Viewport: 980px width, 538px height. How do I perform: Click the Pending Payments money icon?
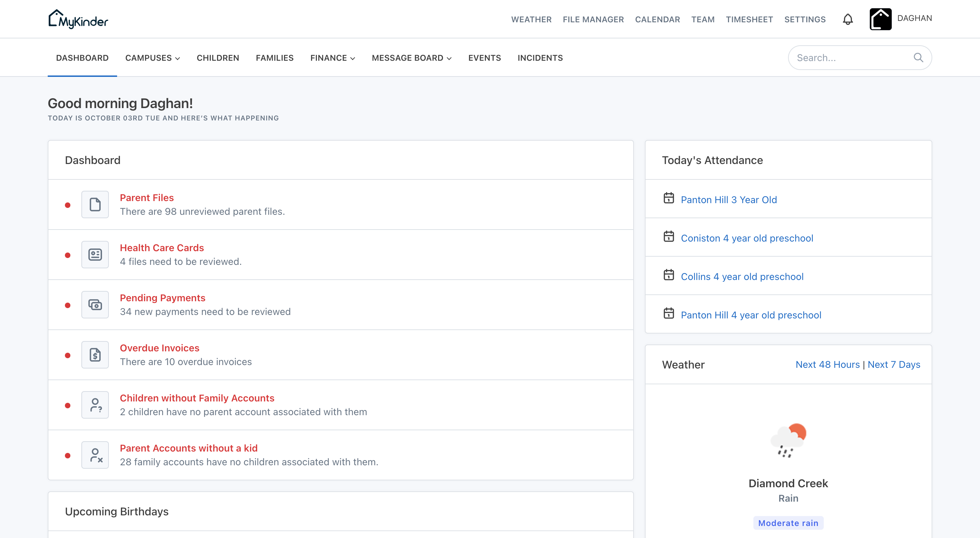click(x=95, y=305)
